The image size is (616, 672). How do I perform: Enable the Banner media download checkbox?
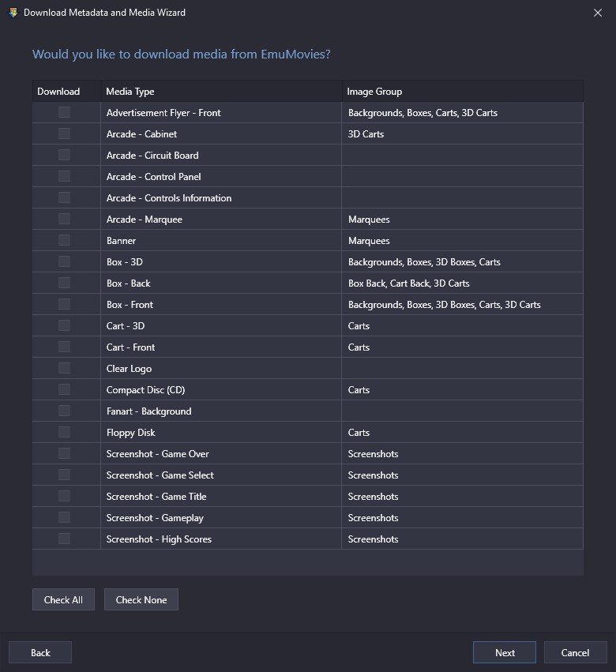pyautogui.click(x=64, y=240)
